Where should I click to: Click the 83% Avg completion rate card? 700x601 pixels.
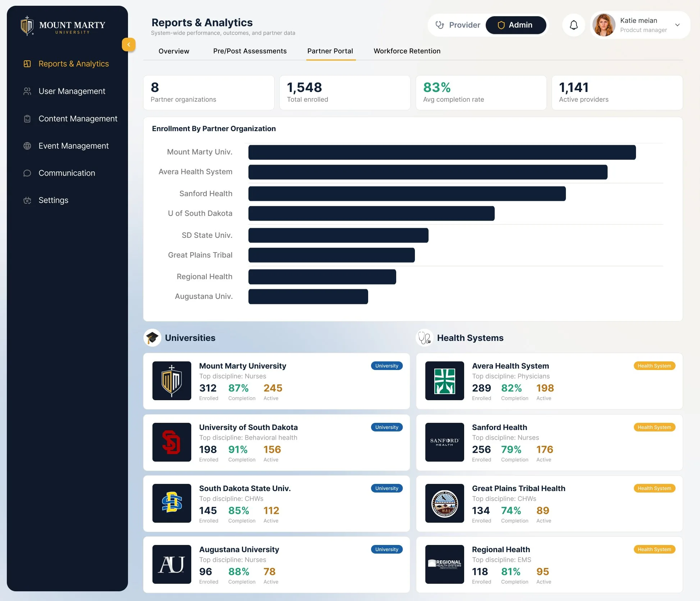click(x=481, y=93)
